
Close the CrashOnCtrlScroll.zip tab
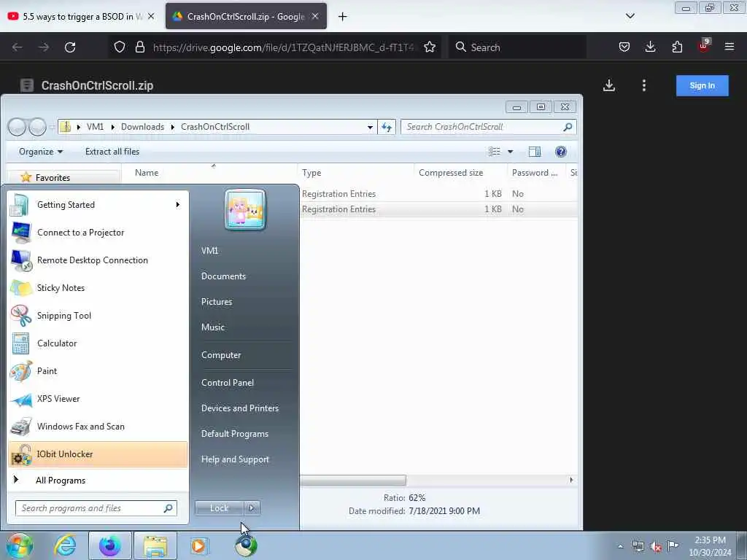(x=315, y=16)
